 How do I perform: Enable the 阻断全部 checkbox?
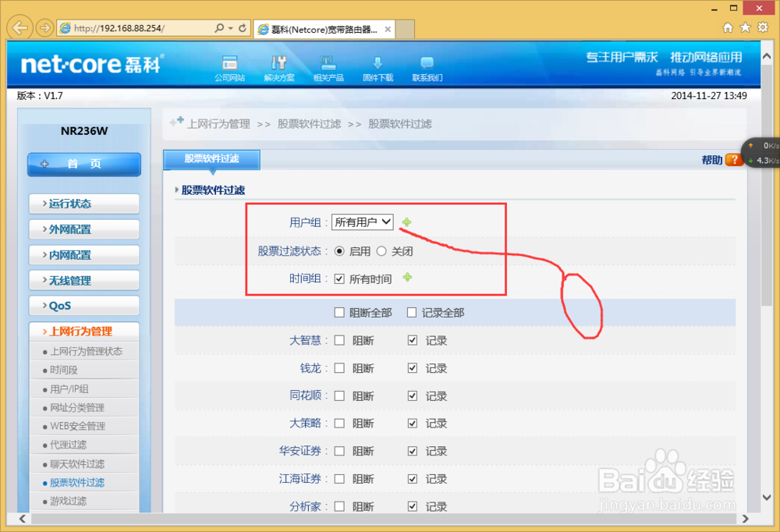click(339, 312)
